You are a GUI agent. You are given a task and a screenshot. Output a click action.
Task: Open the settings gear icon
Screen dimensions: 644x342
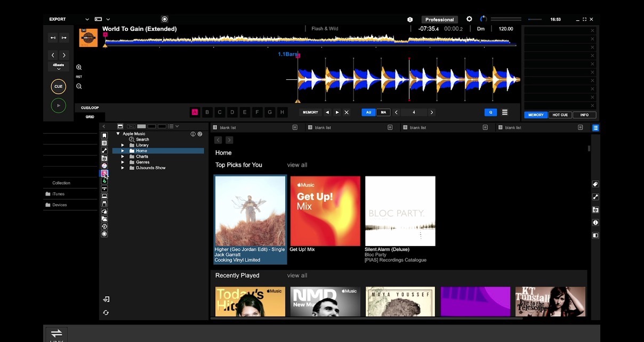(x=469, y=19)
